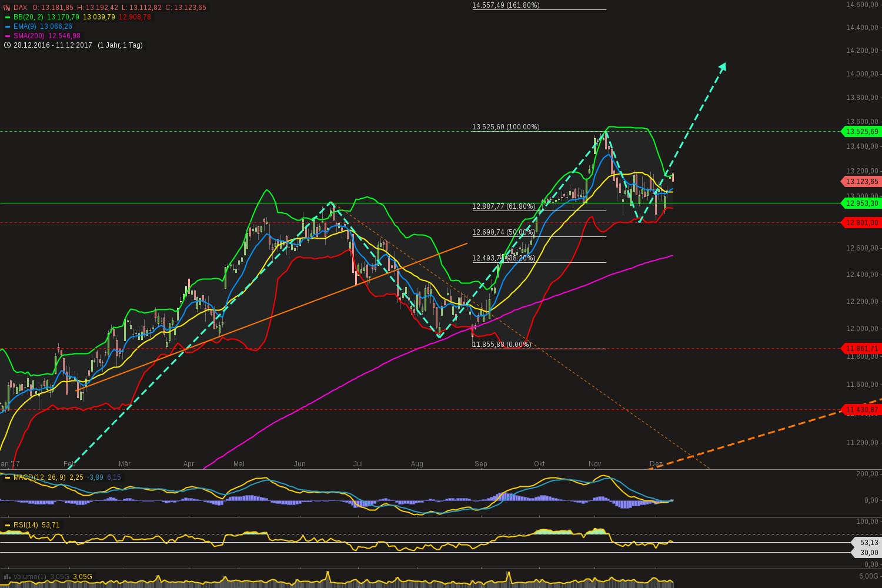Image resolution: width=882 pixels, height=588 pixels.
Task: Click the 12.200,00 price axis label
Action: (x=862, y=302)
